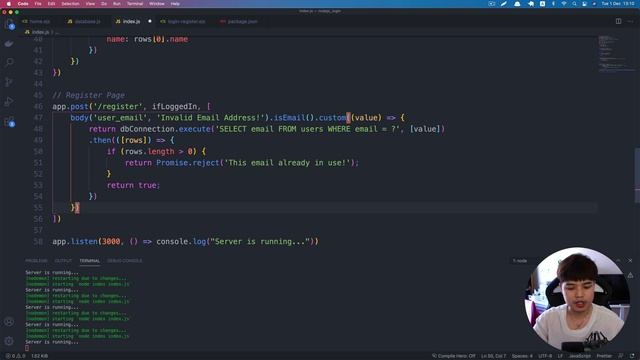Viewport: 640px width, 360px height.
Task: Open the notifications icon in status bar
Action: 632,356
